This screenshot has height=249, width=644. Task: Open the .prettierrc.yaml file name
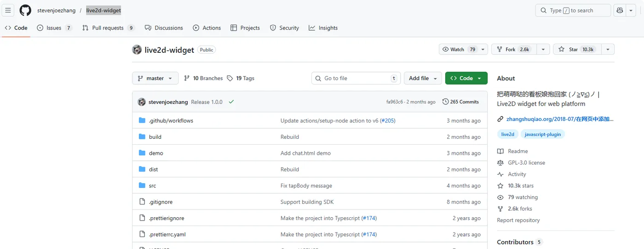click(167, 234)
